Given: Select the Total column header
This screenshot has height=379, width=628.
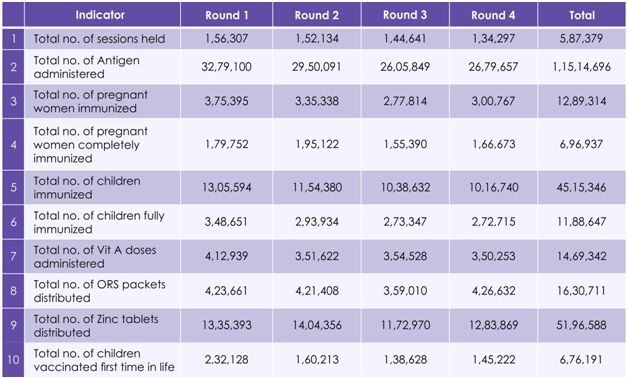Looking at the screenshot, I should [x=582, y=15].
